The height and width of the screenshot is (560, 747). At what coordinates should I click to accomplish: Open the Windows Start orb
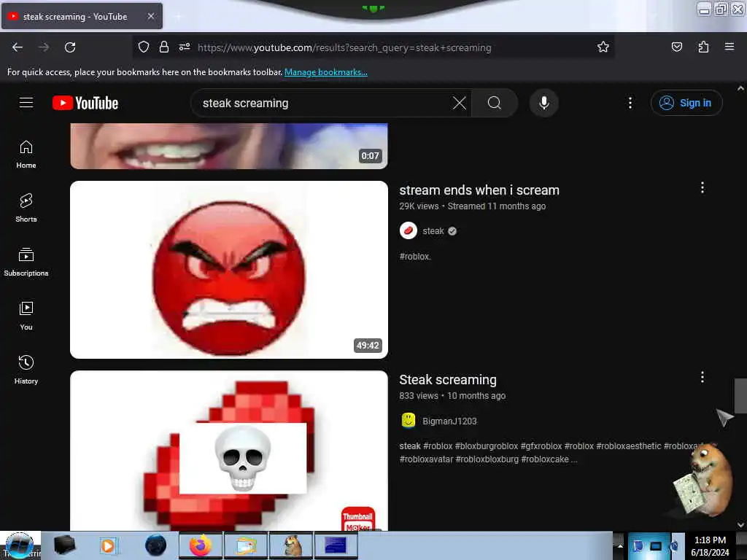coord(20,545)
